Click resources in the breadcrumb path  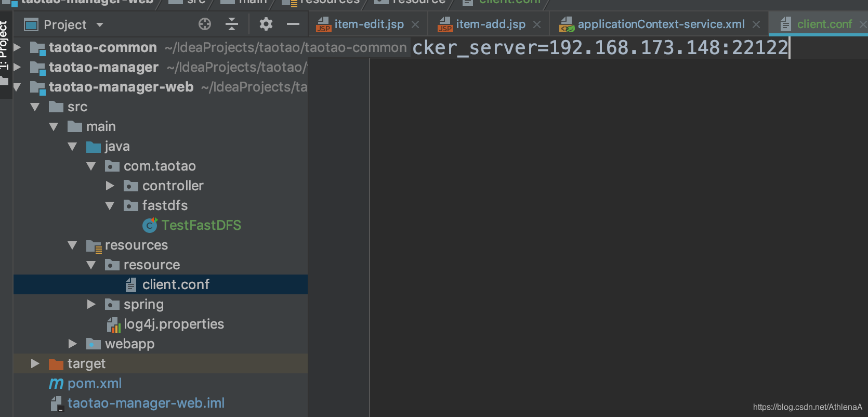tap(330, 2)
